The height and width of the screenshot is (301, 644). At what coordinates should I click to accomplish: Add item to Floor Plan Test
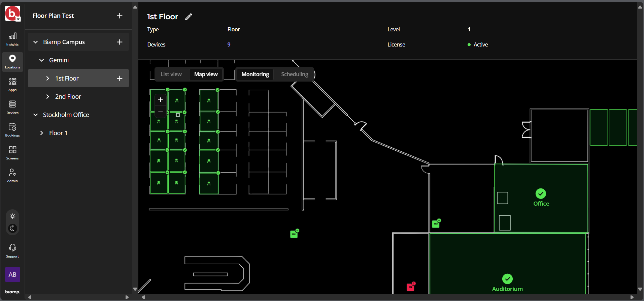point(120,16)
